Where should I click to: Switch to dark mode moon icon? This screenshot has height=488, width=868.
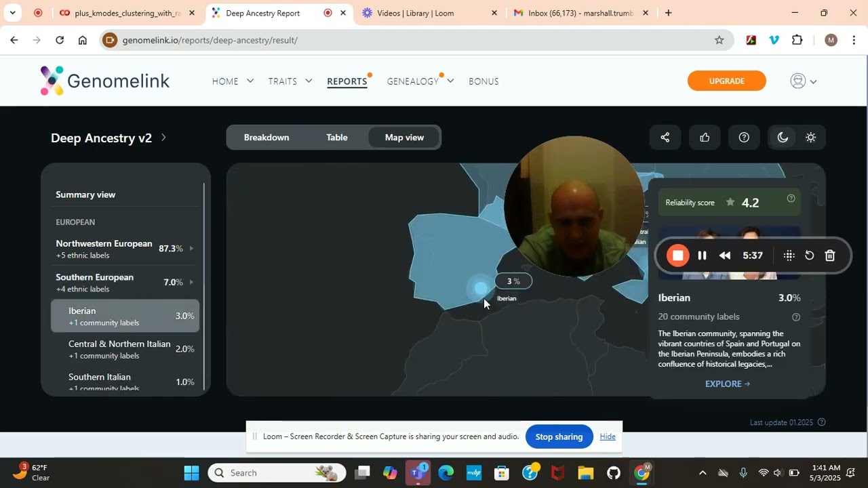pyautogui.click(x=783, y=138)
